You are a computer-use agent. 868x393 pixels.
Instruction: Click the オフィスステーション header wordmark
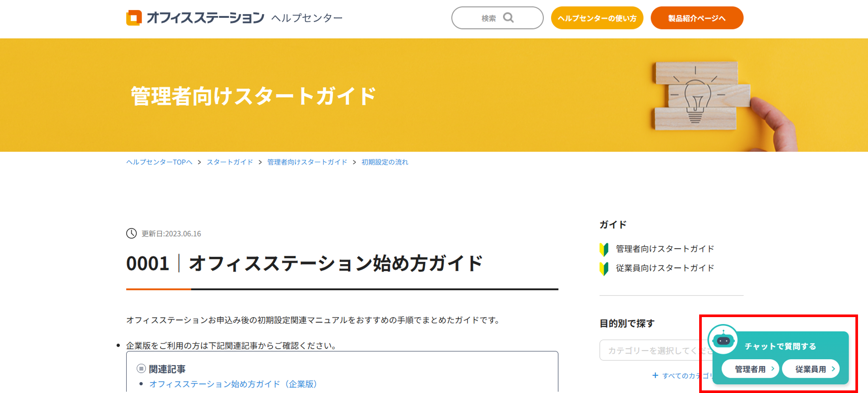click(x=205, y=18)
